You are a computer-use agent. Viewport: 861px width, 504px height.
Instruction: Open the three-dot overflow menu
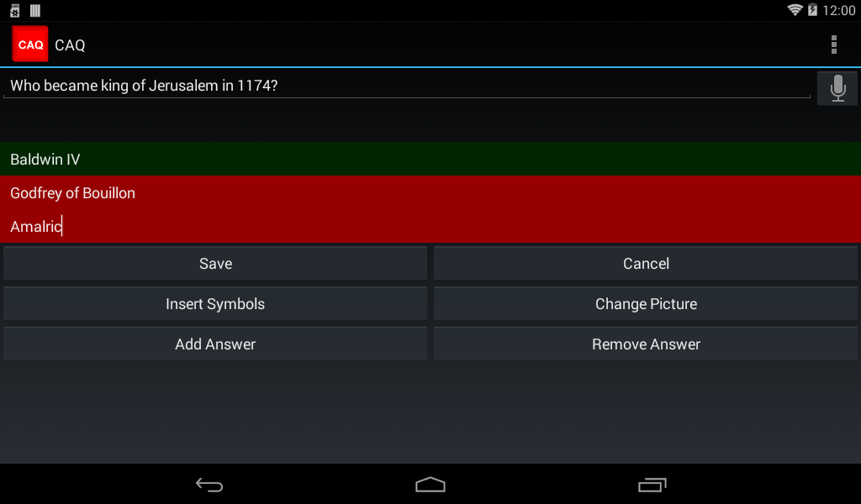(x=833, y=45)
